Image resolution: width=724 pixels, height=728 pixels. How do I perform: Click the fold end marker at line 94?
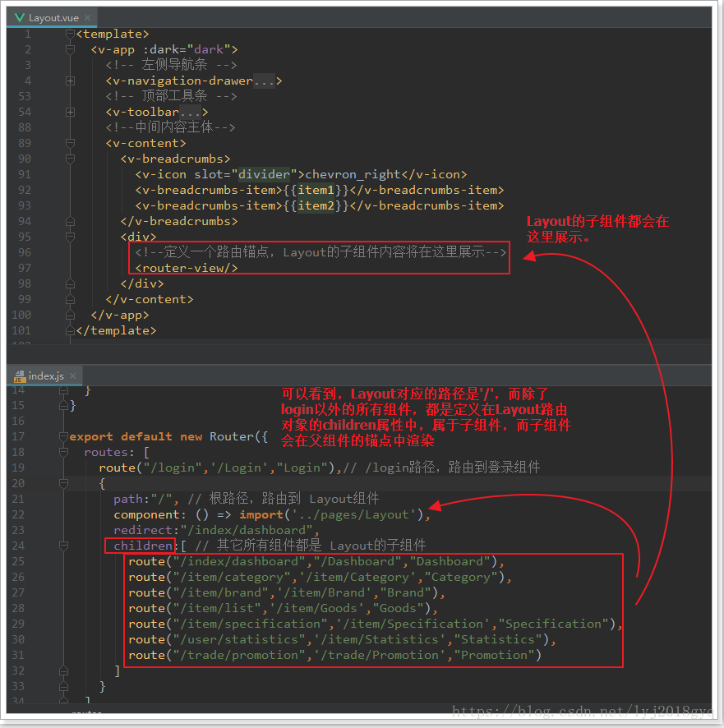(x=70, y=221)
